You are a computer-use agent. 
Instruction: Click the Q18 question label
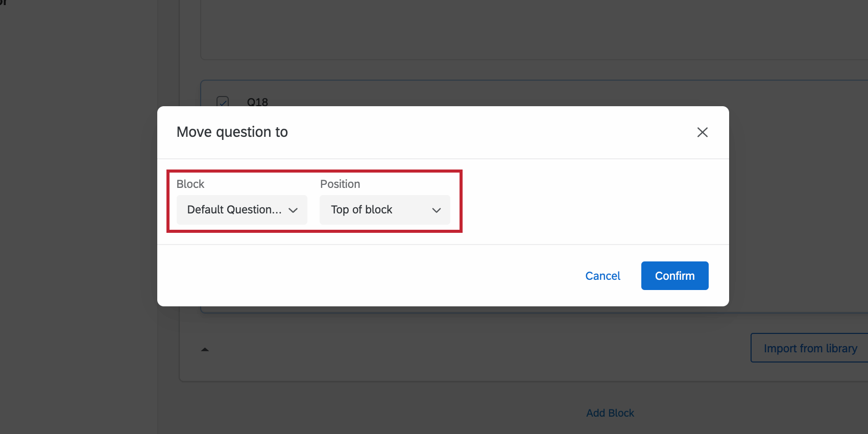point(257,102)
